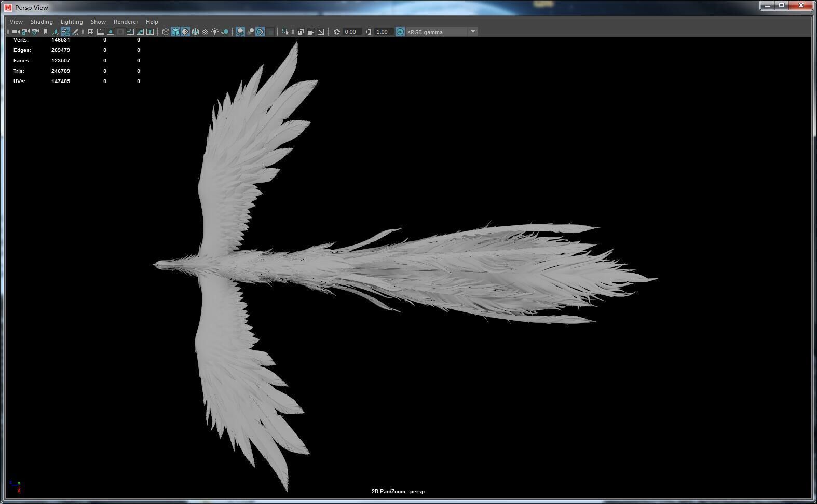The image size is (817, 504).
Task: Toggle the Shadows icon
Action: tap(225, 32)
